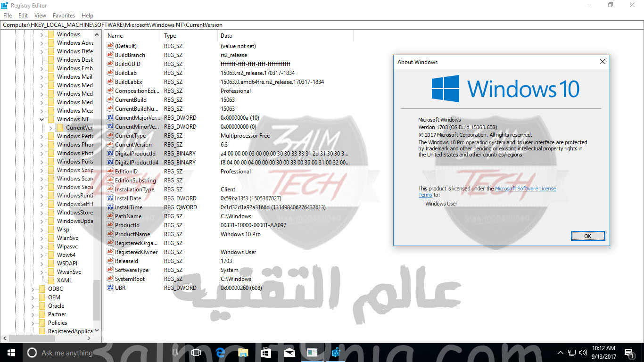Select the BuildLabEx string icon
The width and height of the screenshot is (644, 362).
click(110, 82)
